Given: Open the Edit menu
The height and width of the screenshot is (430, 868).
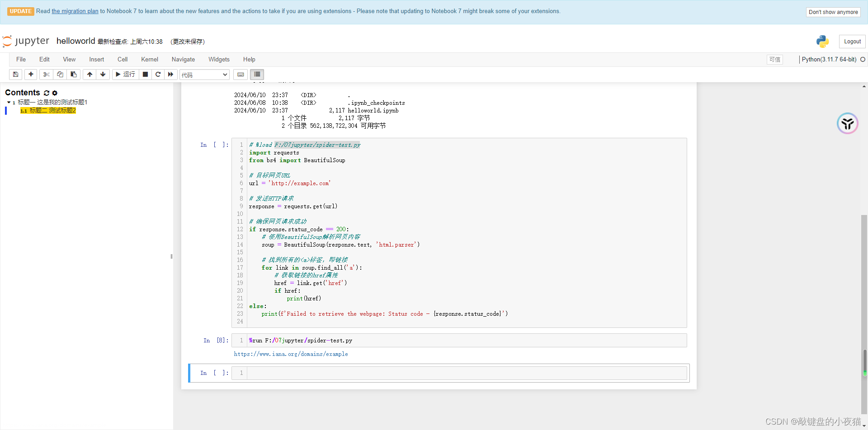Looking at the screenshot, I should [44, 60].
